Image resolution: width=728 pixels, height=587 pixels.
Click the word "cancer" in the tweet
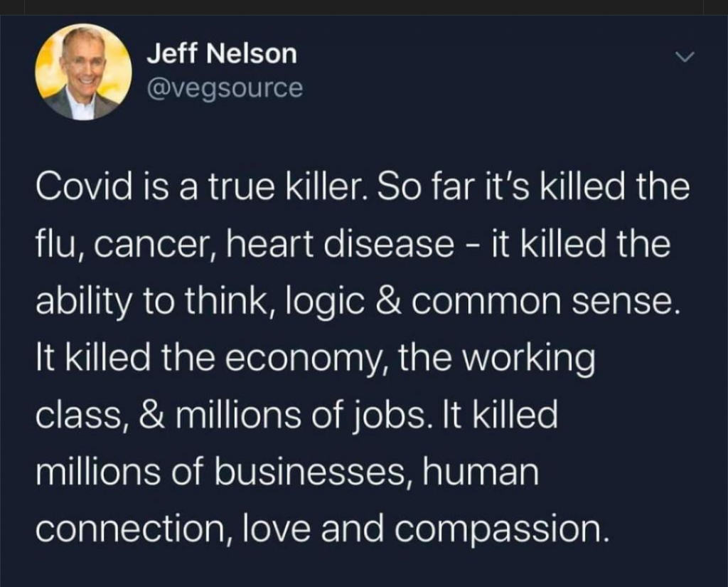146,245
